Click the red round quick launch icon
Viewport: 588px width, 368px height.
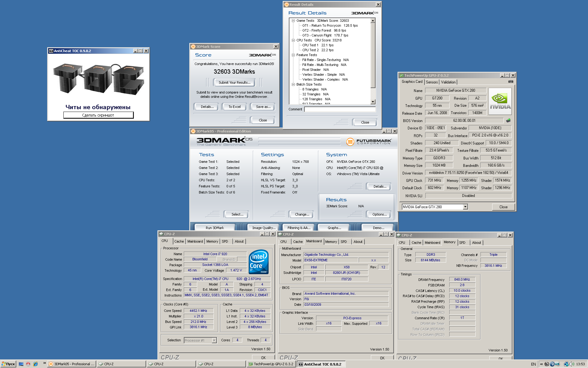(28, 364)
